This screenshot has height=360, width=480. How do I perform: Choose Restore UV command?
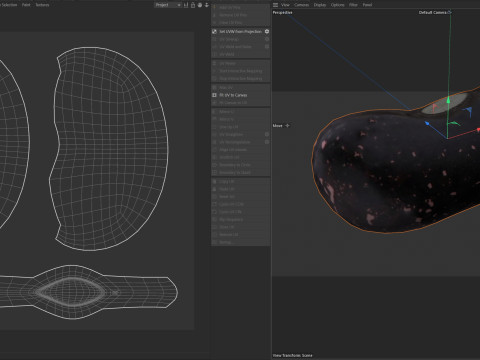[x=240, y=235]
